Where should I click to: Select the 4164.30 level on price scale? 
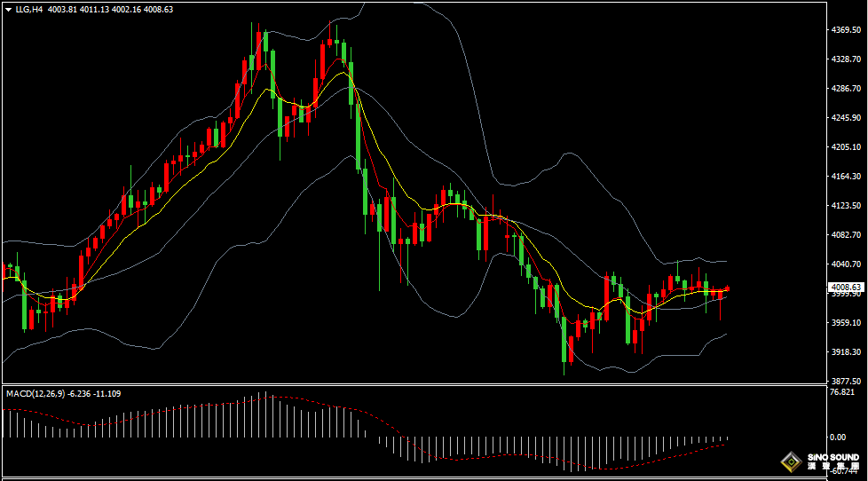coord(846,177)
